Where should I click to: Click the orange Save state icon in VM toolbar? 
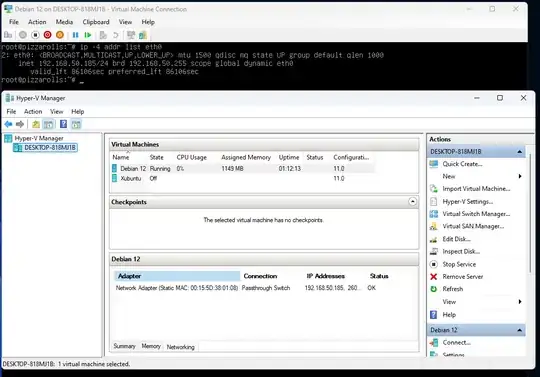tap(60, 35)
